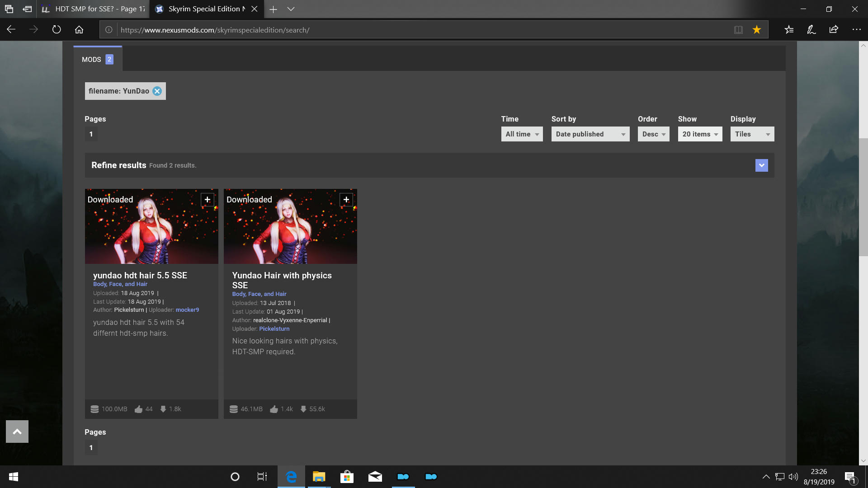
Task: Open the Mail app from the taskbar
Action: coord(375,477)
